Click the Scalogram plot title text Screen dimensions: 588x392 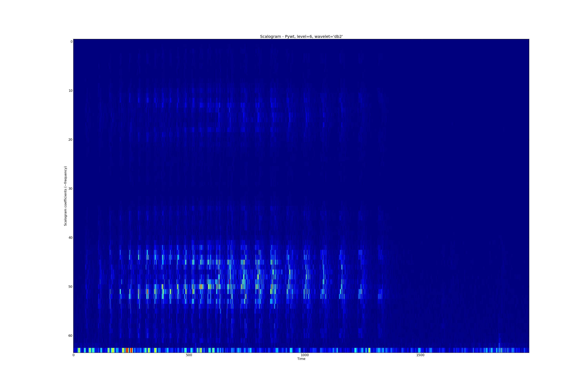click(x=301, y=36)
